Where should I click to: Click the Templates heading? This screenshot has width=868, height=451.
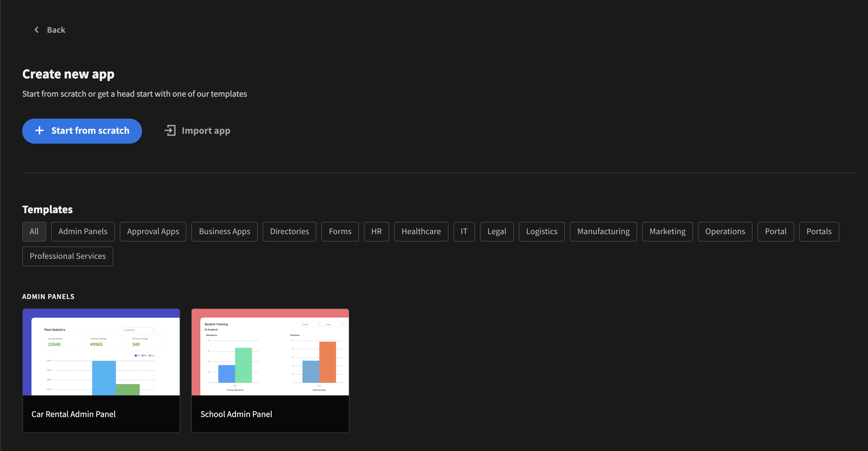(48, 209)
